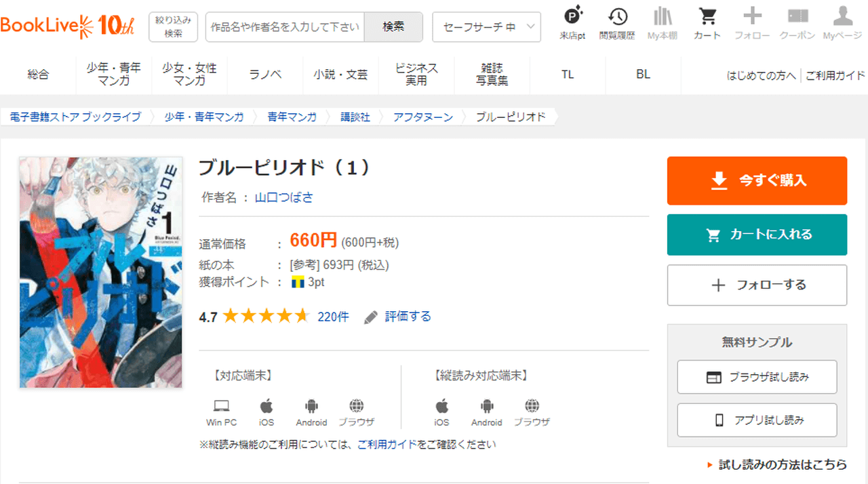This screenshot has height=484, width=868.
Task: Click the pencil 評価する review link
Action: 398,317
